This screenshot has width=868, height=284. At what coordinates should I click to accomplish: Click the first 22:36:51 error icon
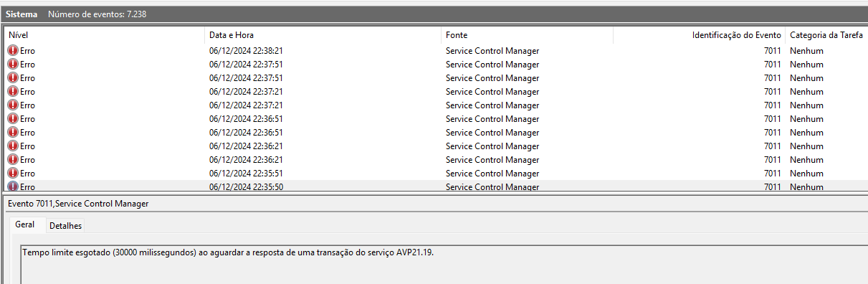(x=13, y=119)
